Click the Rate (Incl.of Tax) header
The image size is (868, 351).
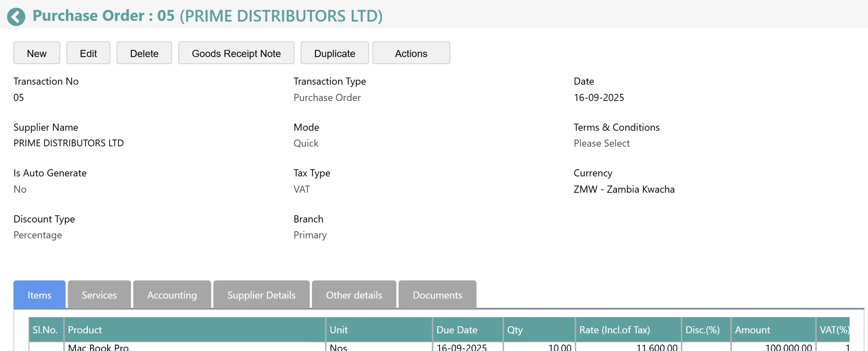629,330
